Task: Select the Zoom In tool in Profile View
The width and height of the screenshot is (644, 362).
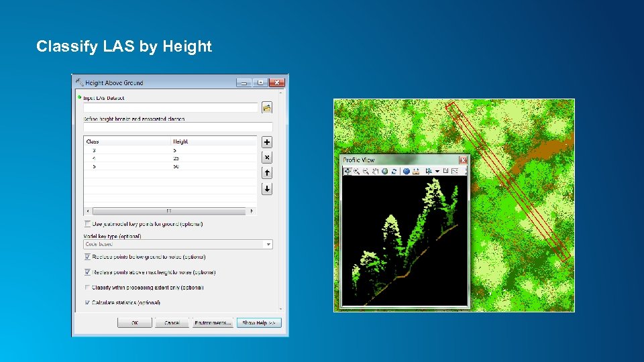Action: click(x=356, y=171)
